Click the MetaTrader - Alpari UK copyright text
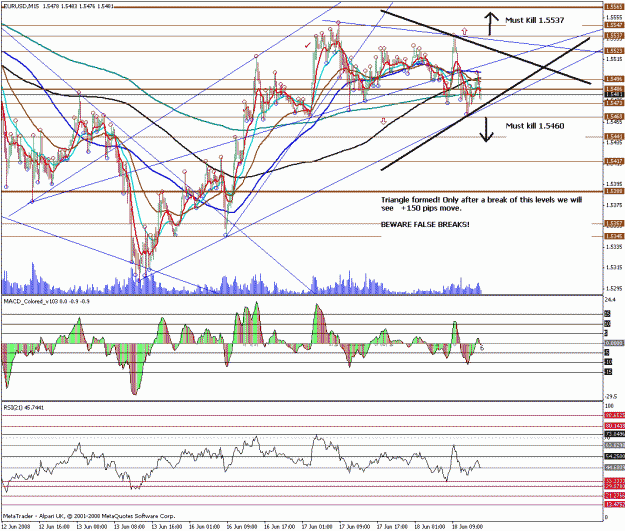This screenshot has width=625, height=531. pyautogui.click(x=88, y=516)
